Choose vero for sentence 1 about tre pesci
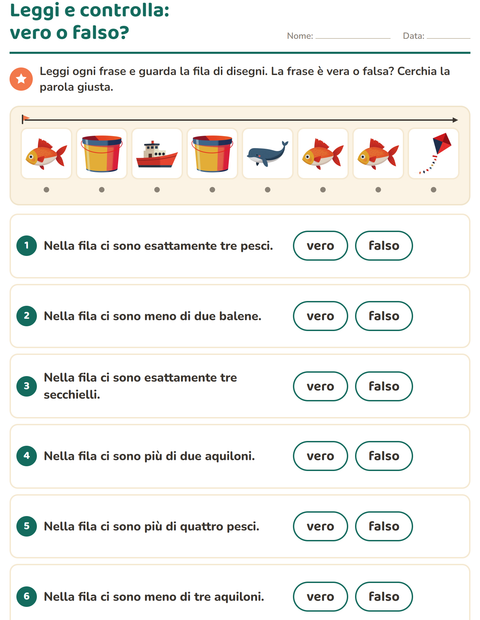The width and height of the screenshot is (480, 620). click(320, 246)
